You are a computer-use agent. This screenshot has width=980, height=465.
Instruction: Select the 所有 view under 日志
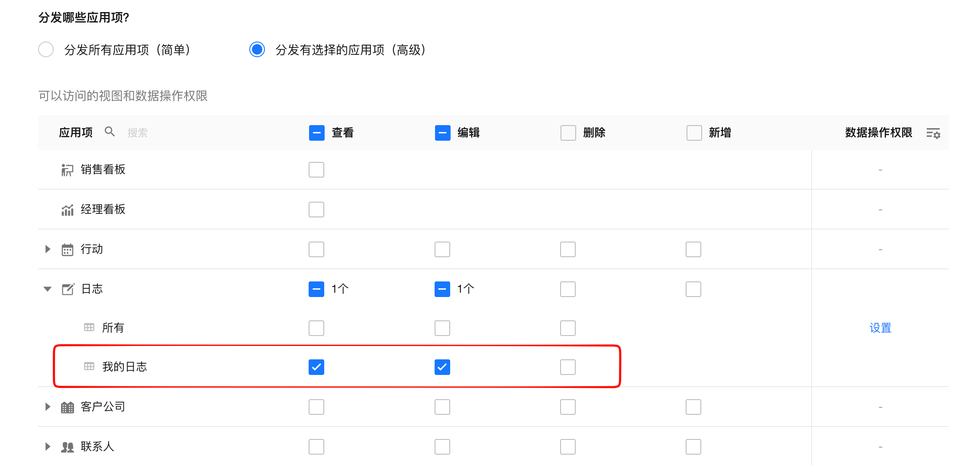[x=113, y=328]
